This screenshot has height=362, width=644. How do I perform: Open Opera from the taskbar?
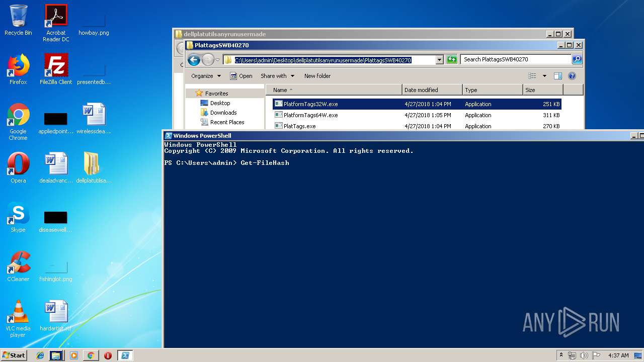tap(108, 355)
